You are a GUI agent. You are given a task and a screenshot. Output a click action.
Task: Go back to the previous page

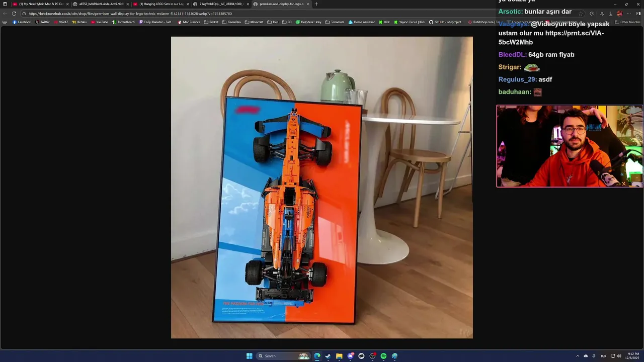click(5, 14)
